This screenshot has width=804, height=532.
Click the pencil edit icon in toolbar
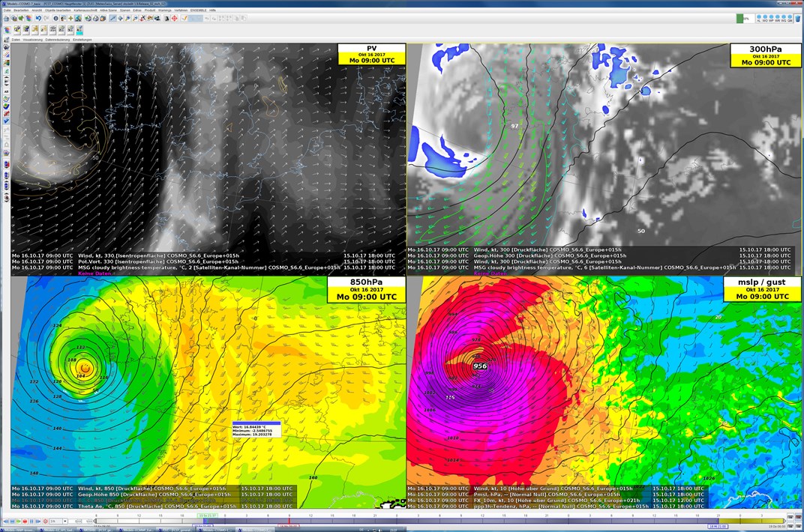(184, 18)
